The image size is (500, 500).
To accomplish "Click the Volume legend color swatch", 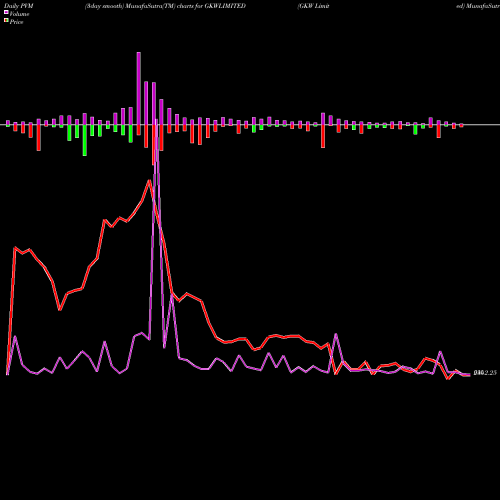I will (6, 13).
